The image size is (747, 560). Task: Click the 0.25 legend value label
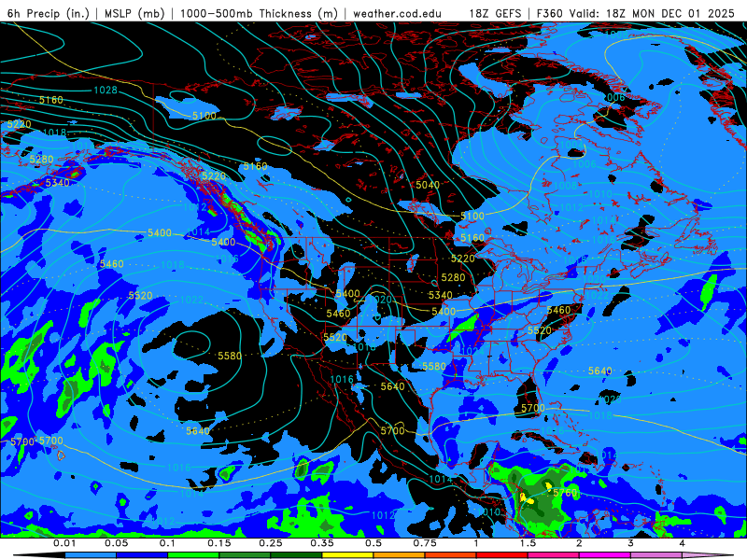[x=271, y=543]
